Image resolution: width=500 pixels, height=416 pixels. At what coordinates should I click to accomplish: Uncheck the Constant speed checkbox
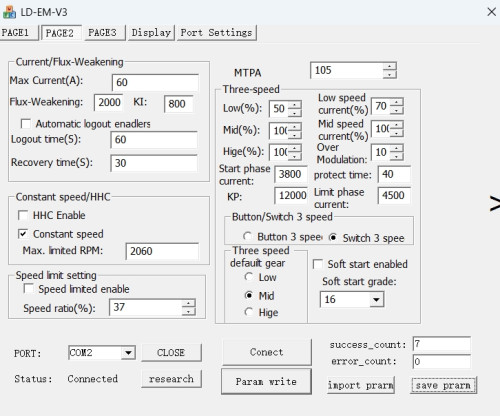(23, 234)
